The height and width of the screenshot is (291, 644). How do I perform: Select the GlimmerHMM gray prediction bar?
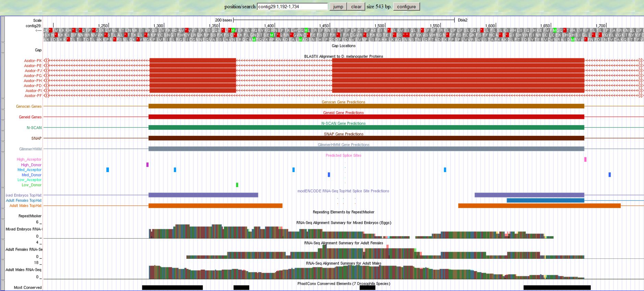coord(366,149)
